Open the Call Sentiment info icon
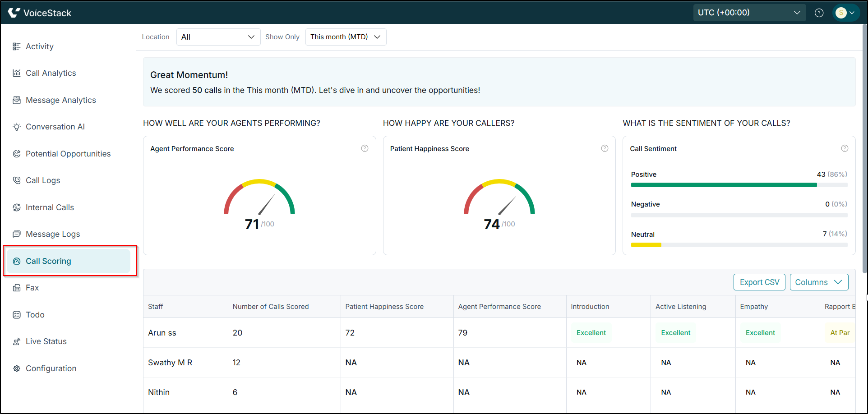The image size is (868, 414). pyautogui.click(x=845, y=148)
